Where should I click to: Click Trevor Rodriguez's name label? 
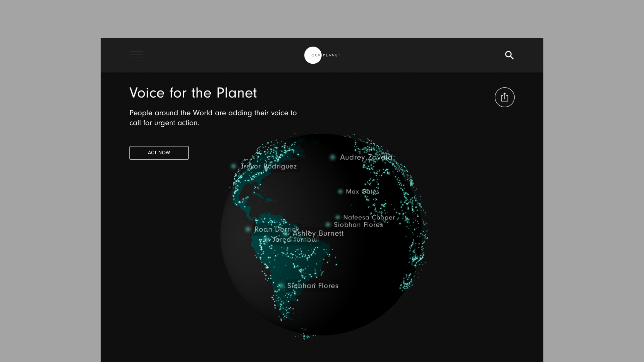coord(268,166)
